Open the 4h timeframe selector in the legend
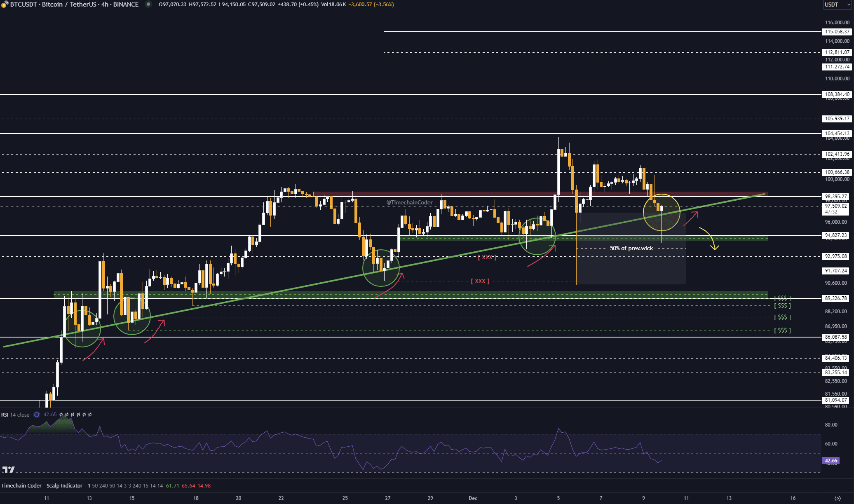 point(105,5)
